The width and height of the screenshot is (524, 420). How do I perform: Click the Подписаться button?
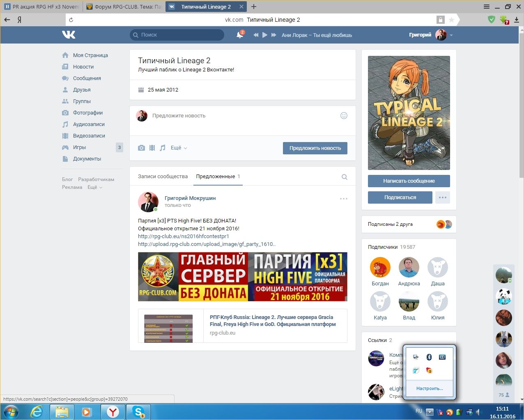click(x=400, y=197)
